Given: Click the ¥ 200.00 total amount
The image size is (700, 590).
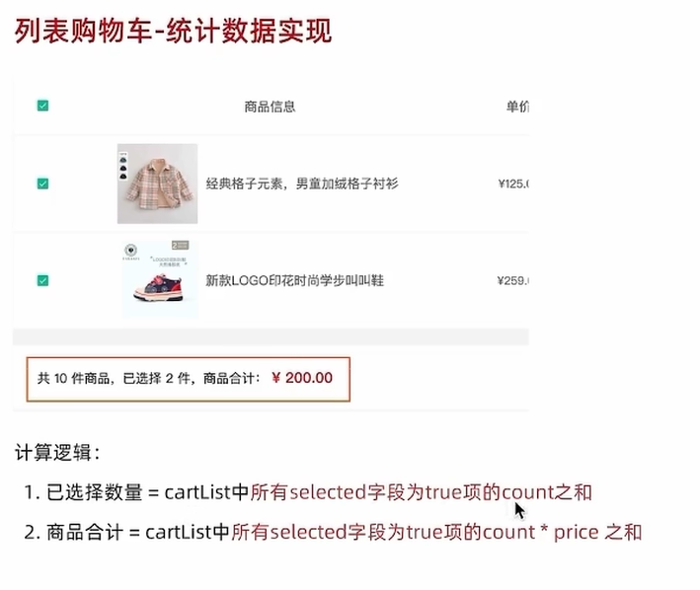Looking at the screenshot, I should click(x=302, y=378).
